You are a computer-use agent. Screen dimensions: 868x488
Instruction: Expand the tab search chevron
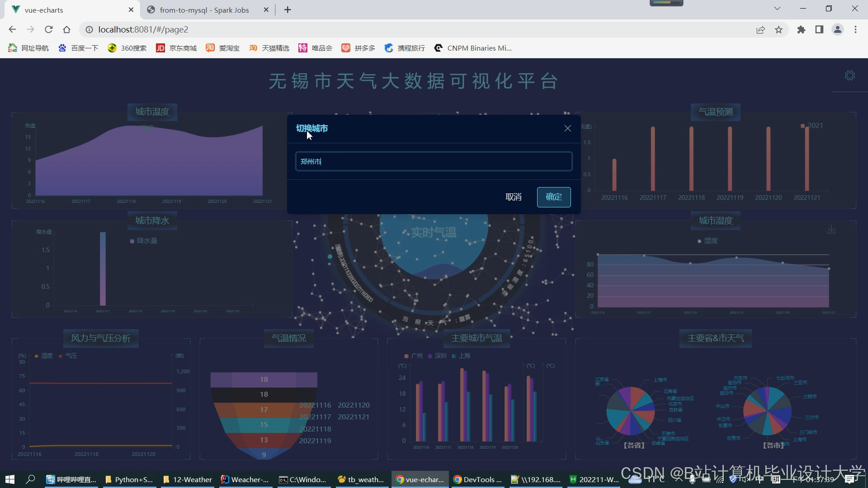click(x=777, y=9)
